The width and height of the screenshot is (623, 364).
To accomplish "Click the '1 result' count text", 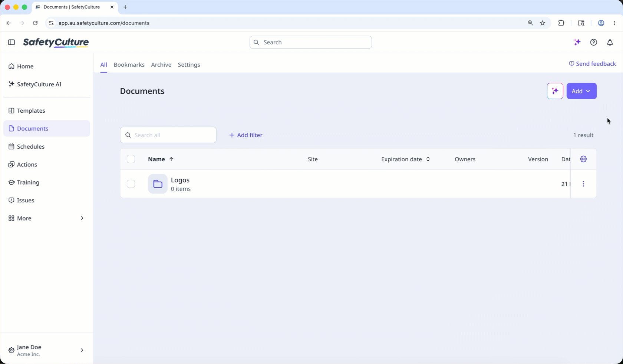I will (583, 135).
